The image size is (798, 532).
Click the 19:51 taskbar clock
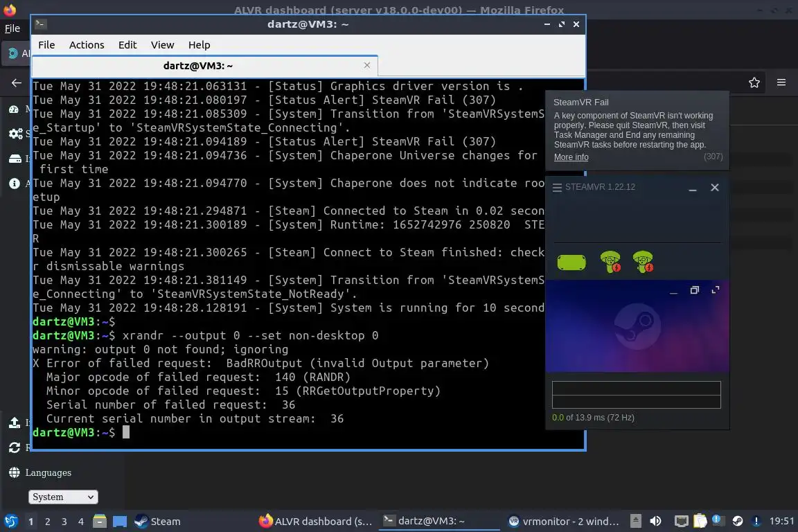tap(781, 521)
